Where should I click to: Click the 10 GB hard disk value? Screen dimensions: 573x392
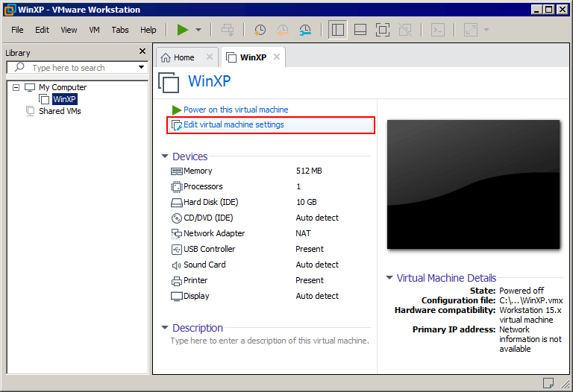(x=306, y=202)
